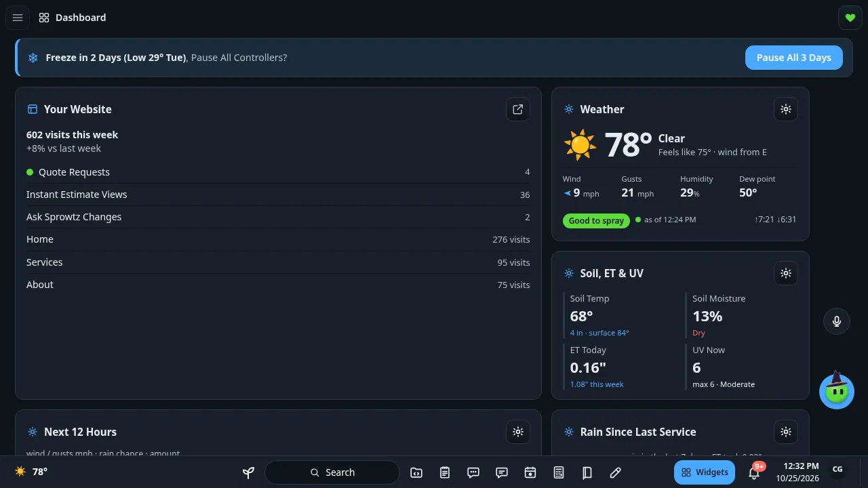Open the document list taskbar icon
The image size is (868, 488).
559,472
